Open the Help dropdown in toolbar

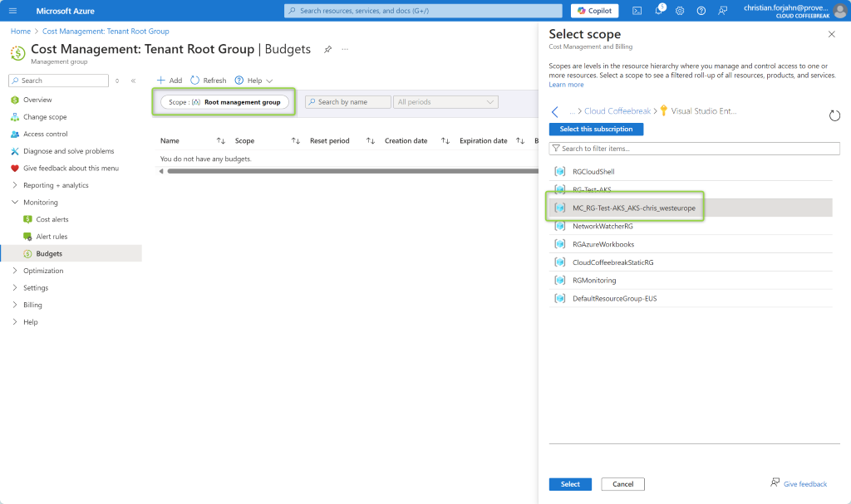(253, 81)
